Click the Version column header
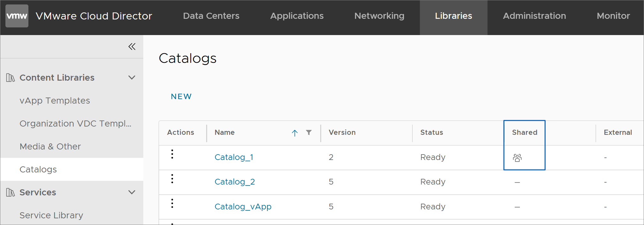644x225 pixels. click(x=342, y=132)
